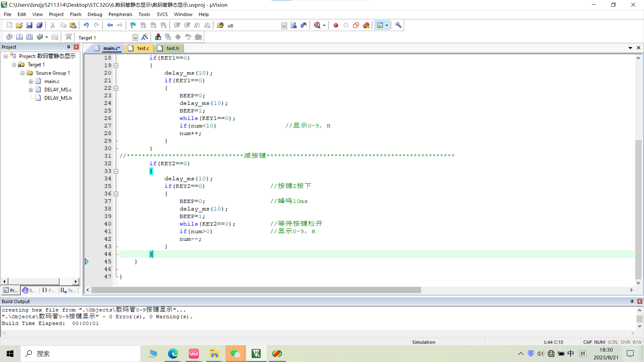Open Manage Project Items

coord(158,37)
